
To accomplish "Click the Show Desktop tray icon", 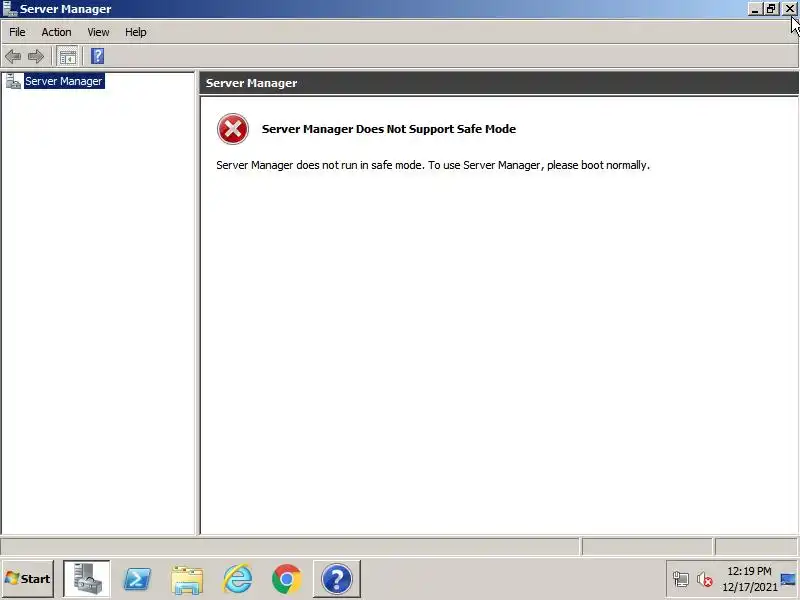I will click(x=788, y=579).
